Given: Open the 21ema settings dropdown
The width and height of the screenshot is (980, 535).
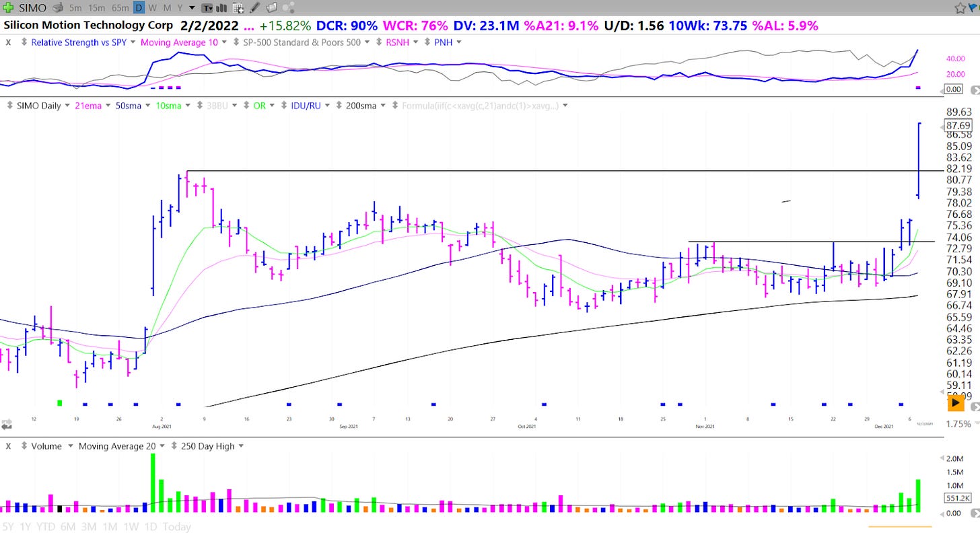Looking at the screenshot, I should (x=108, y=106).
